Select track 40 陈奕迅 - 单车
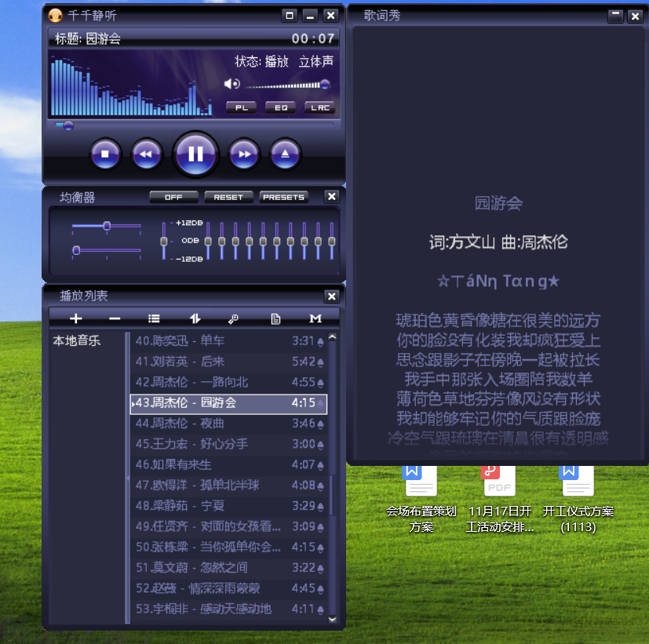This screenshot has height=644, width=649. (228, 340)
